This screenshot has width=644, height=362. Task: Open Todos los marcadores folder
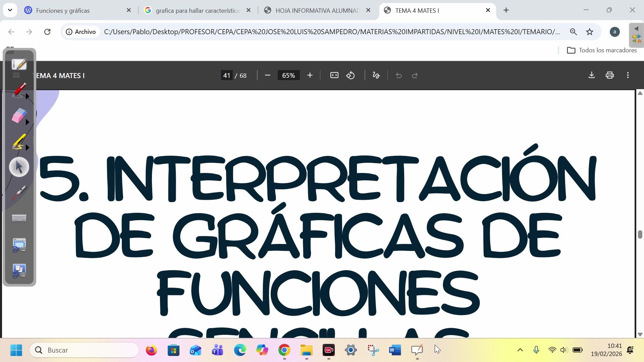pyautogui.click(x=602, y=50)
